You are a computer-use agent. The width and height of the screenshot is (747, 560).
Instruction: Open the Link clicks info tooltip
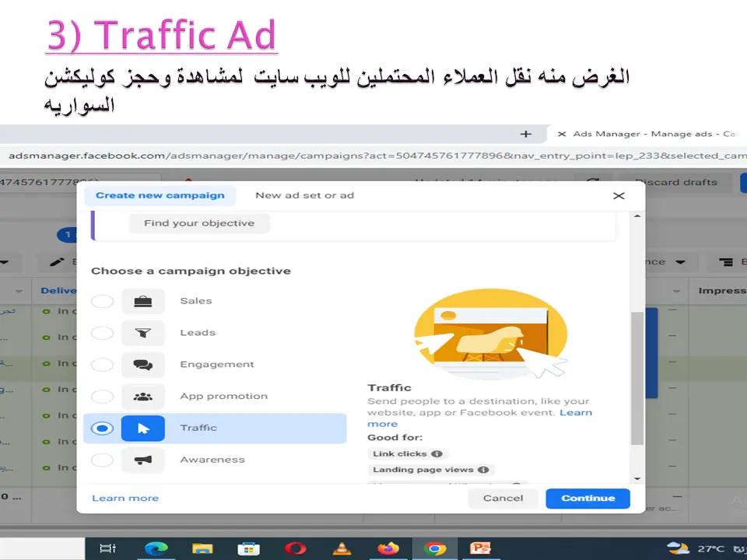tap(437, 453)
